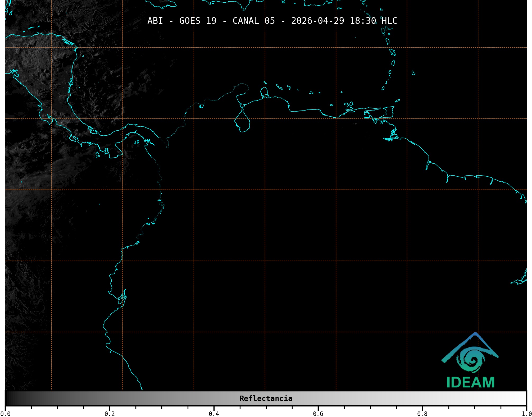Click the 0.4 colorbar tick label
Viewport: 532px width, 417px height.
pos(214,414)
